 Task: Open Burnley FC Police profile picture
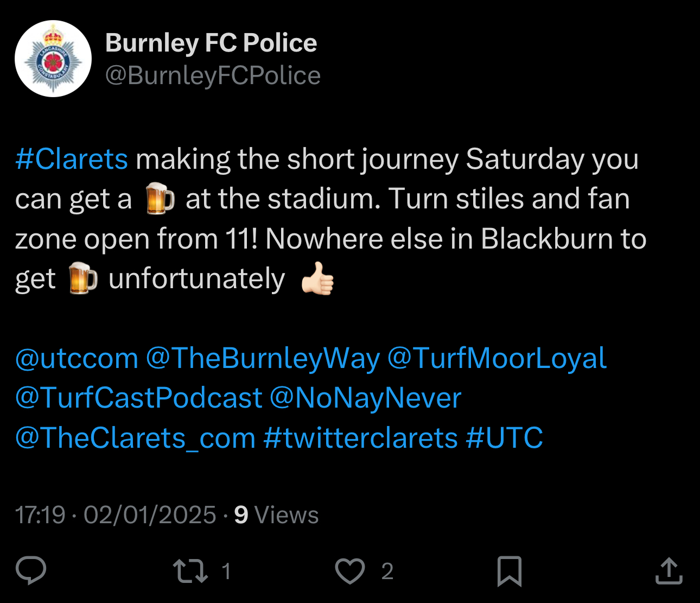point(53,59)
